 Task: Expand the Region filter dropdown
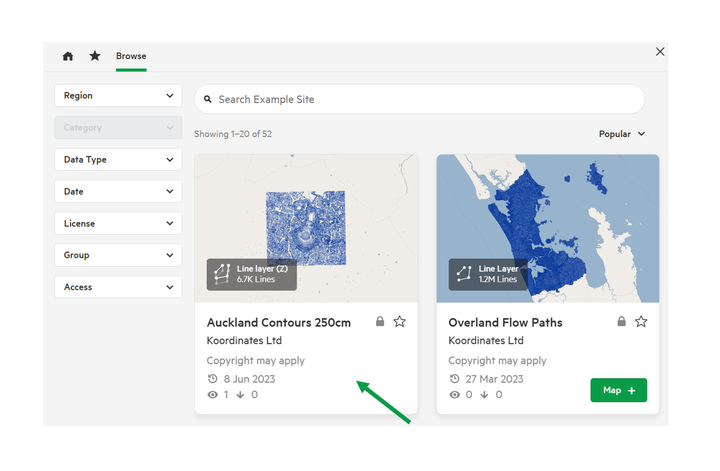tap(118, 95)
